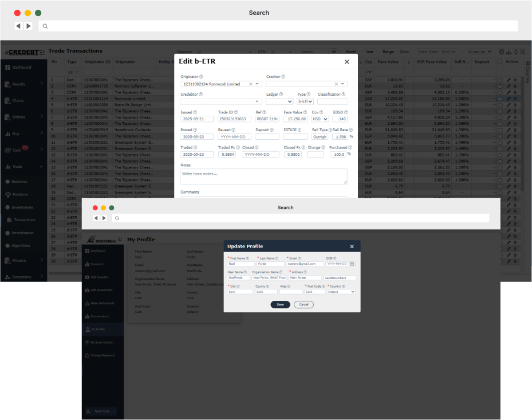The image size is (532, 420).
Task: Click the help icon next to Face Value
Action: click(x=304, y=112)
